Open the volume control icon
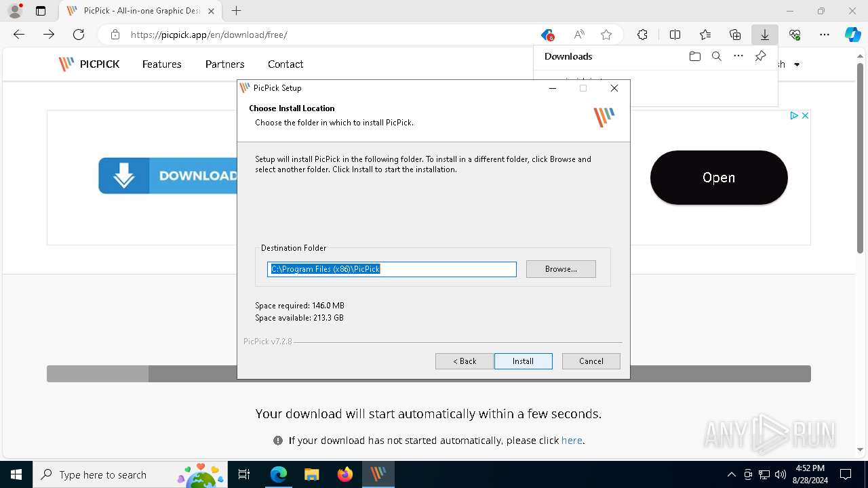Screen dimensions: 868x488 (781, 474)
